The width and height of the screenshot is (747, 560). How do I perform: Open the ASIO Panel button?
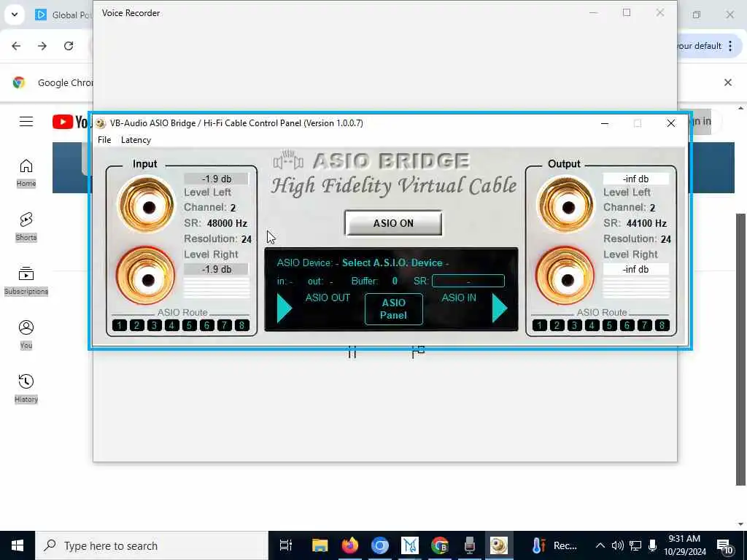pyautogui.click(x=393, y=308)
